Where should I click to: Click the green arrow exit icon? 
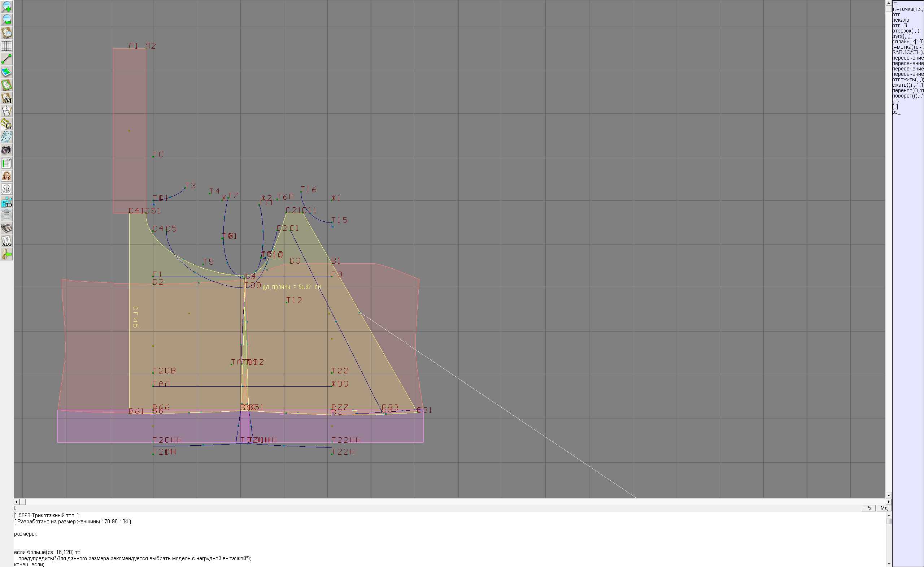[6, 254]
